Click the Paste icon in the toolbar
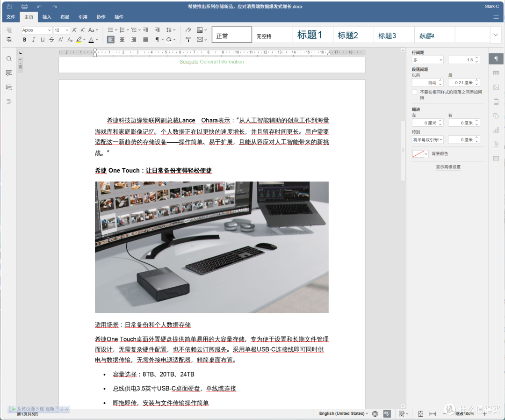The width and height of the screenshot is (505, 420). 9,40
